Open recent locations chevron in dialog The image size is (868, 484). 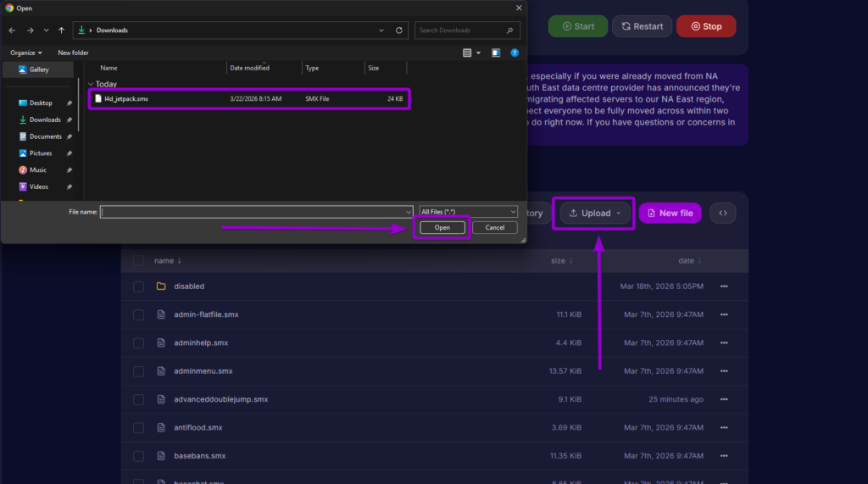pyautogui.click(x=46, y=31)
